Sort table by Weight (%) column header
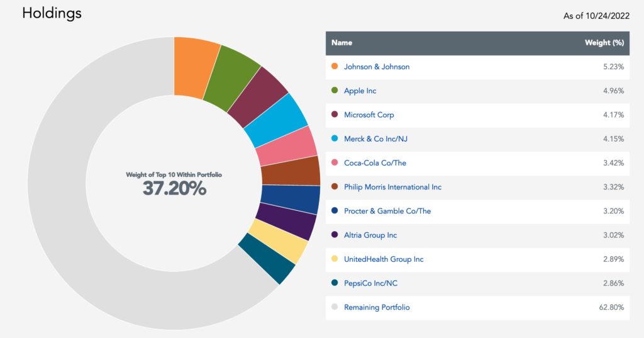This screenshot has width=644, height=338. pos(604,43)
